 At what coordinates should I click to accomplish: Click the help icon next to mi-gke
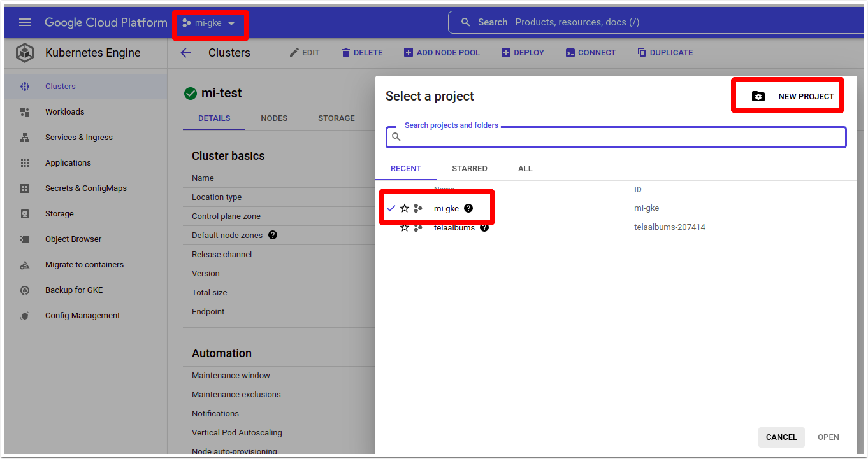click(x=468, y=208)
